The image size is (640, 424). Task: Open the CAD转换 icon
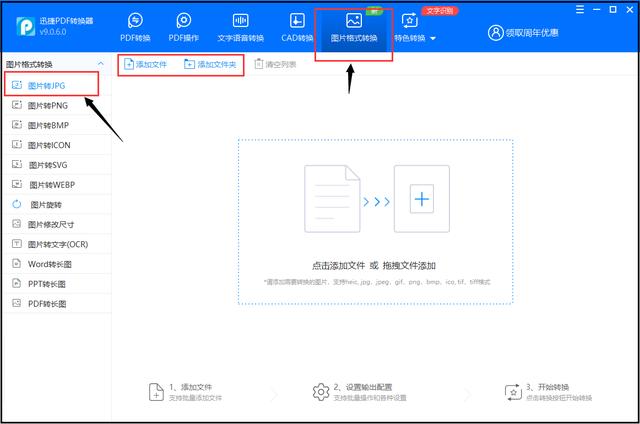tap(297, 20)
